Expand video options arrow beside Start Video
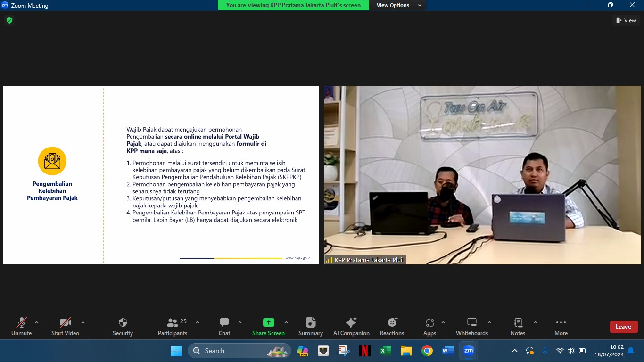Screen dimensions: 644x362 (83, 323)
